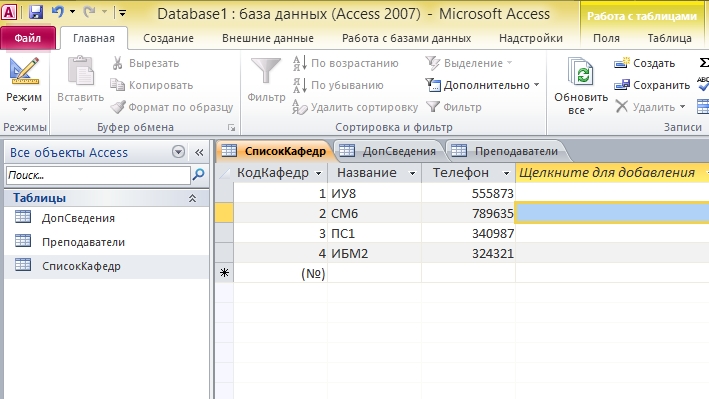Screen dimensions: 709x399
Task: Open ДопСведения table in navigation pane
Action: tap(78, 218)
